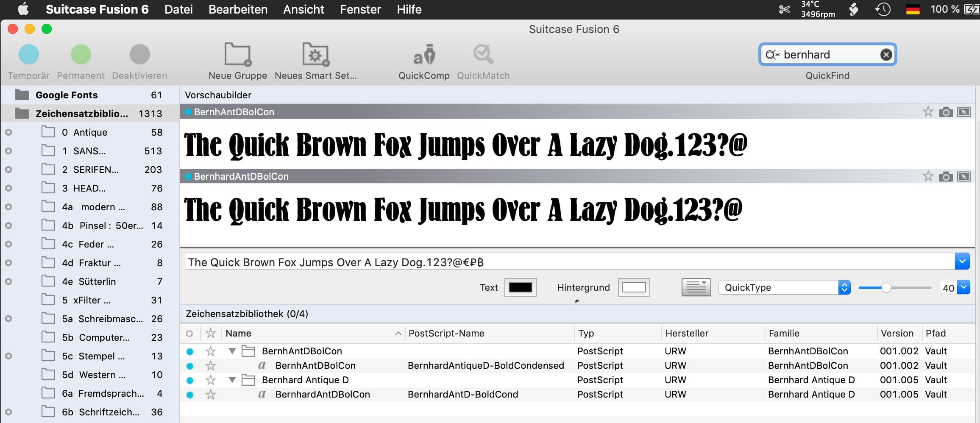Snapshot camera icon for BernhAntDBolCon preview

point(946,112)
